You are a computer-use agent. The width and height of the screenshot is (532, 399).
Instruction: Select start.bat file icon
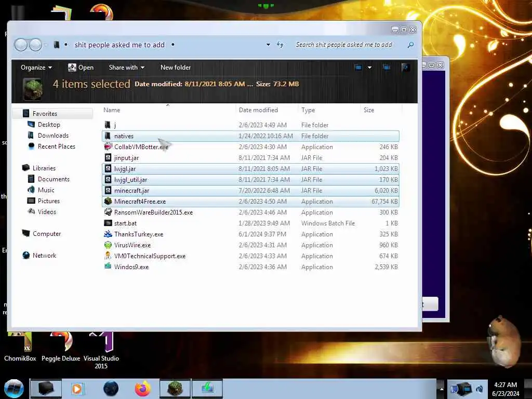(x=108, y=223)
